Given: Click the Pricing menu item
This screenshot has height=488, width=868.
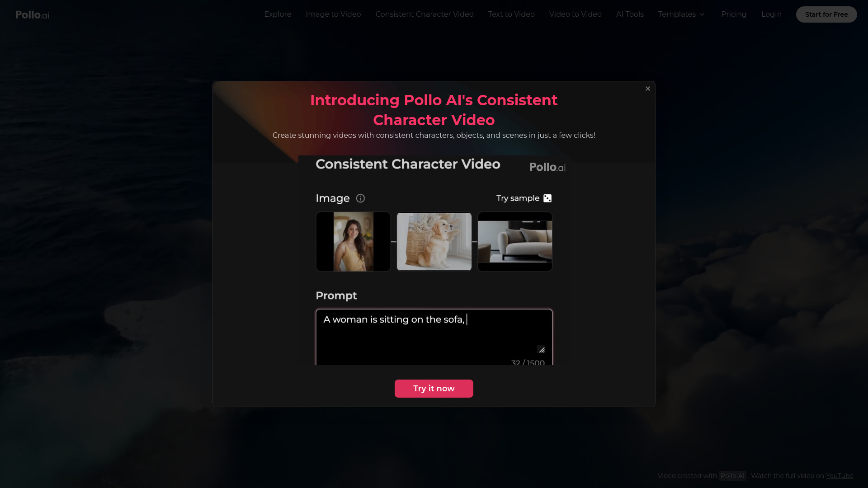Looking at the screenshot, I should [x=734, y=14].
